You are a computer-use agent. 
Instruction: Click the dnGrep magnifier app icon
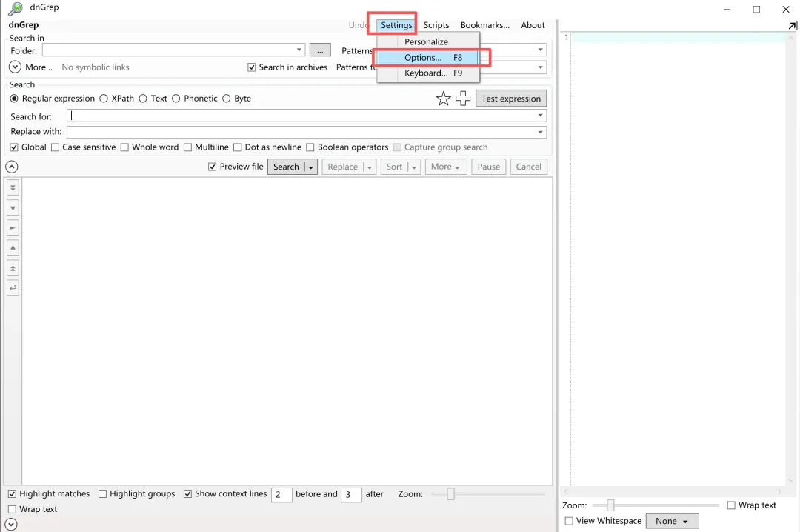(16, 8)
